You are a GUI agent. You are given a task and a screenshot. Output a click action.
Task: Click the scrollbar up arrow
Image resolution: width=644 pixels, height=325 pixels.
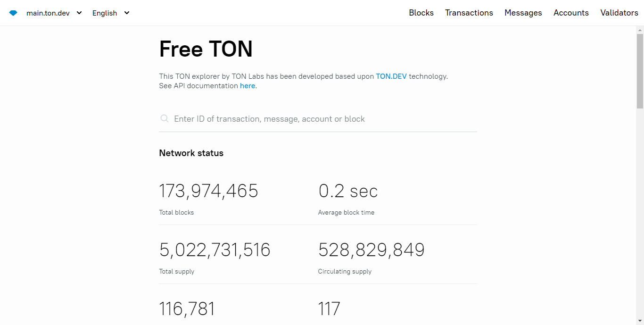(x=640, y=30)
